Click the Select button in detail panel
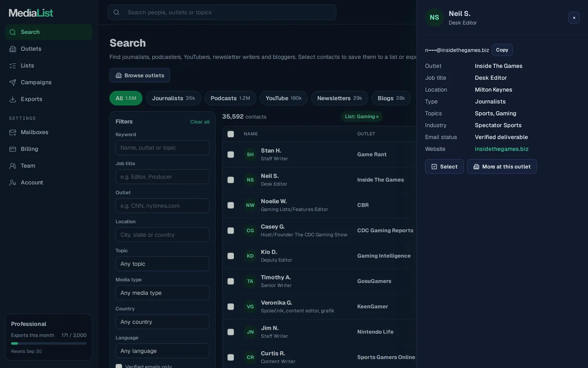The height and width of the screenshot is (368, 588). pyautogui.click(x=444, y=166)
